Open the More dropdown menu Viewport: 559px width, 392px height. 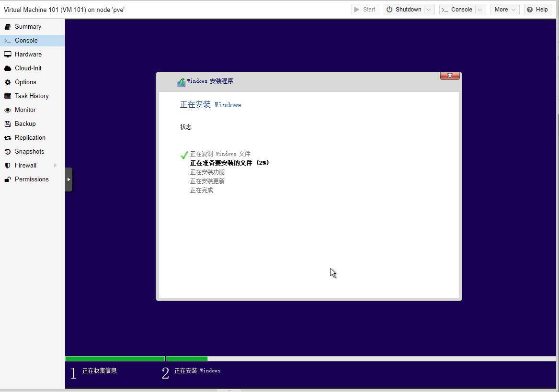click(505, 10)
